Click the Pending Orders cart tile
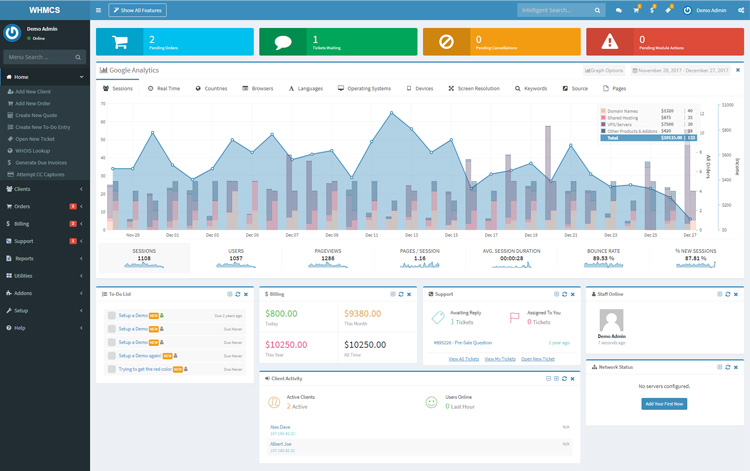Screen dimensions: 750x471 174,42
